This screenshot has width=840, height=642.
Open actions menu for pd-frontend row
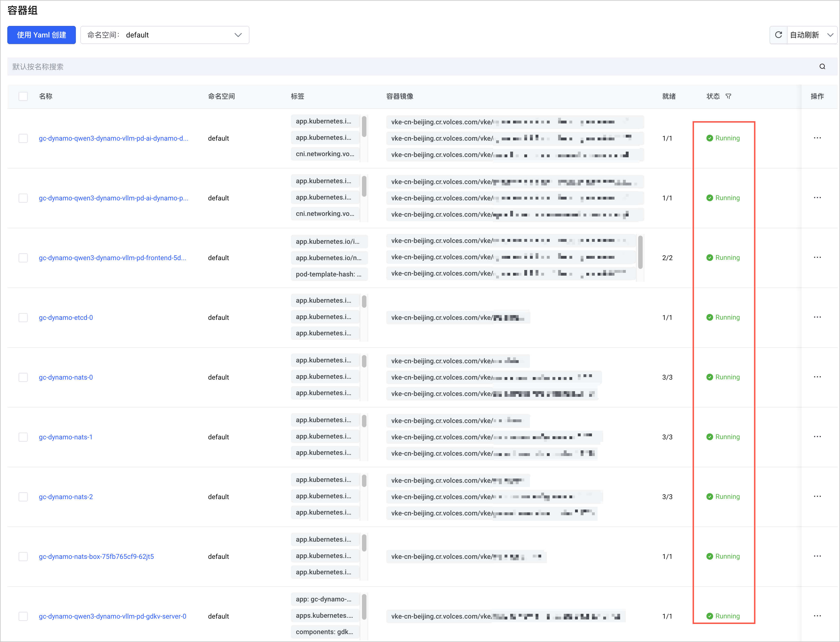[x=817, y=257]
